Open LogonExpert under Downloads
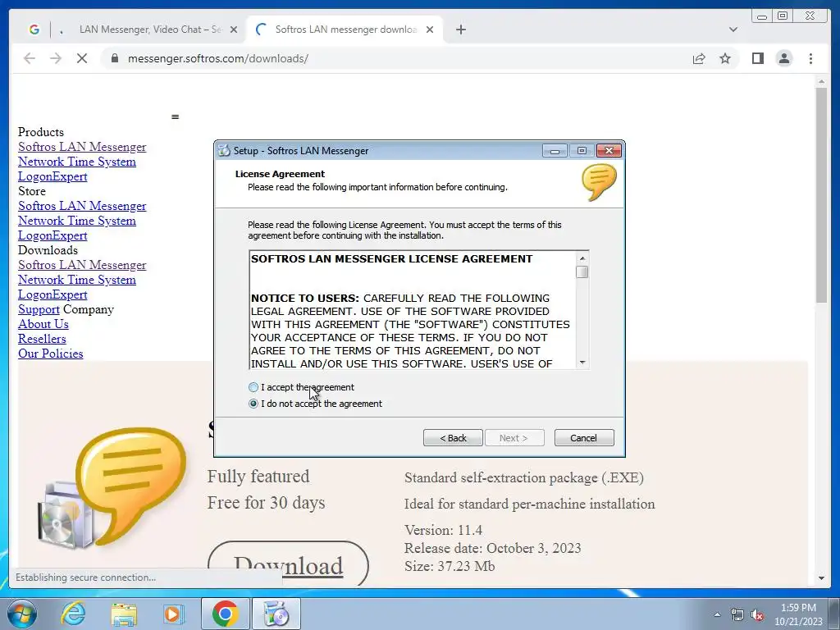This screenshot has height=630, width=840. tap(52, 294)
